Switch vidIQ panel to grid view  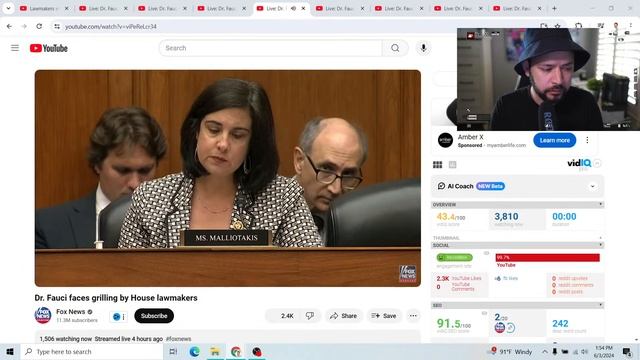tap(438, 164)
